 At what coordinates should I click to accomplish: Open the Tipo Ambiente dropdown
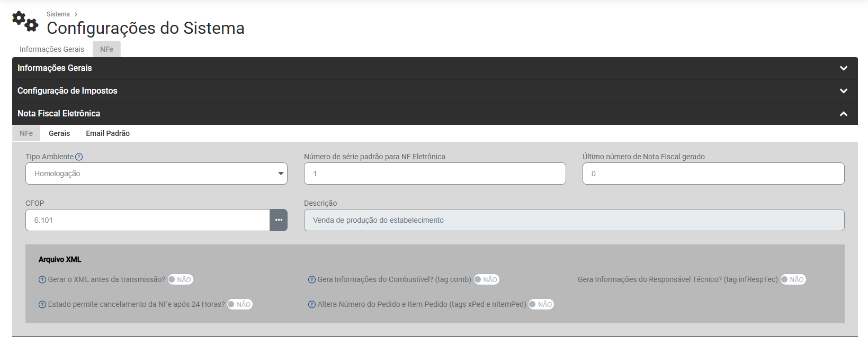coord(156,174)
